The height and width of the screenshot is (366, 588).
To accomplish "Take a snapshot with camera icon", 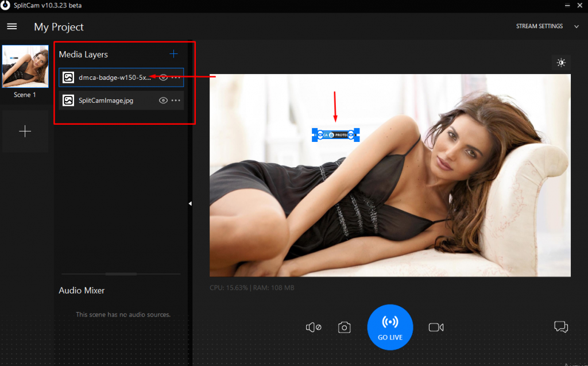I will [345, 328].
